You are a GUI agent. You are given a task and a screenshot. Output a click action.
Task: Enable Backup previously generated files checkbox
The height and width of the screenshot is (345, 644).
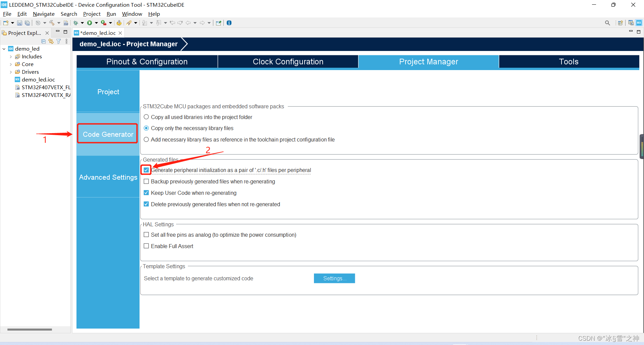[x=146, y=181]
